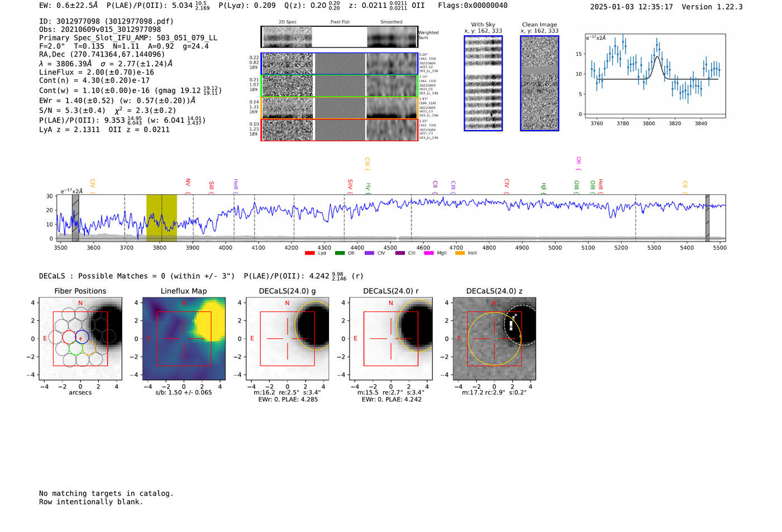Select the MgII magenta legend swatch
This screenshot has height=532, width=782.
pyautogui.click(x=429, y=253)
